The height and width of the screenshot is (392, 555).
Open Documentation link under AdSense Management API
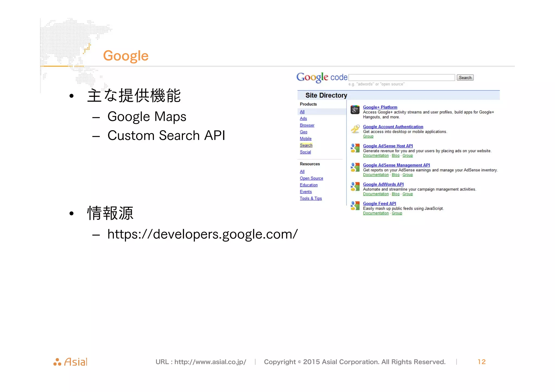[x=376, y=175]
